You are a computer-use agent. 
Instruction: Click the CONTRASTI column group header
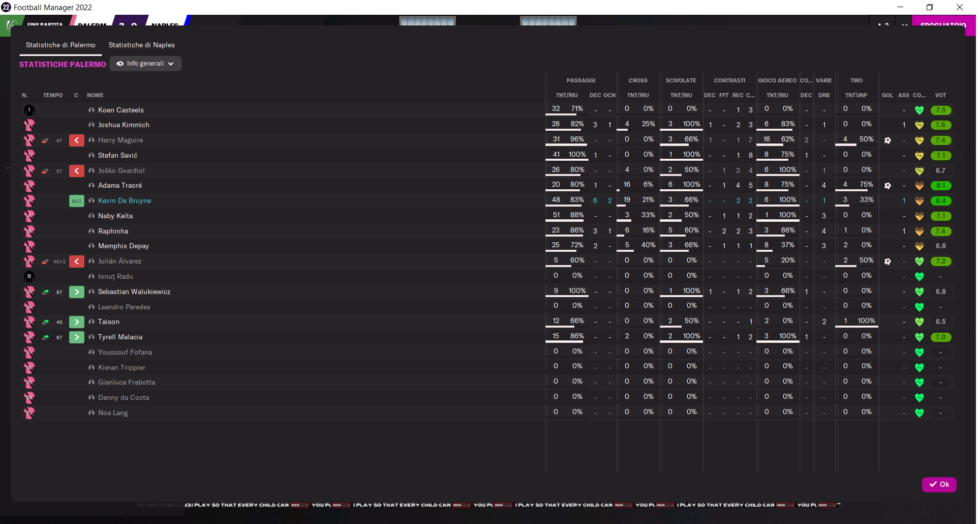729,80
